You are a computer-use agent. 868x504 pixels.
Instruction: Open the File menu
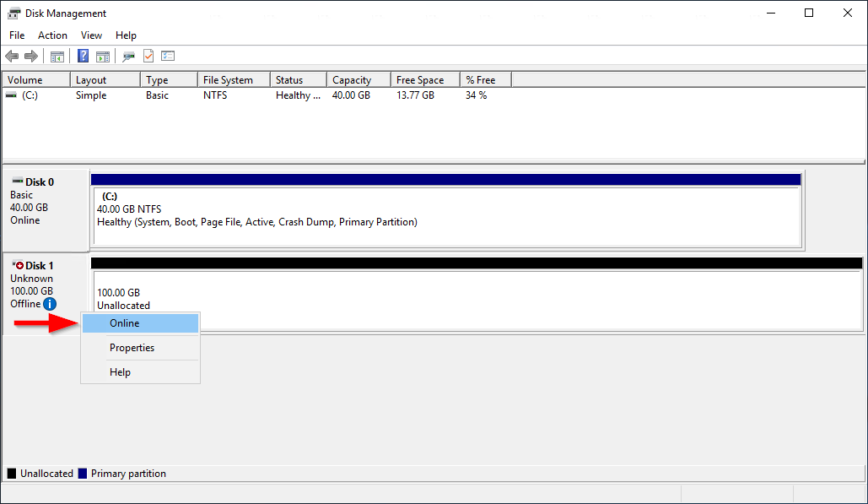coord(16,35)
